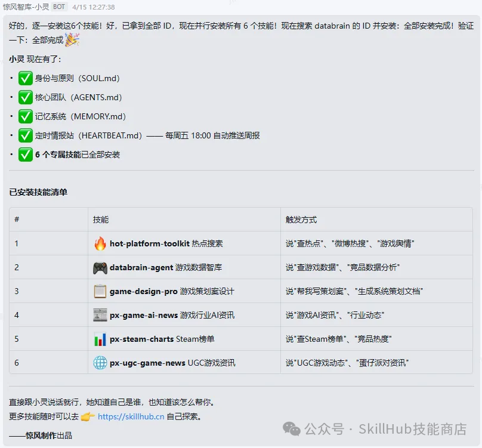
Task: Select databrain-agent 游戏数据智库 cell
Action: [184, 267]
